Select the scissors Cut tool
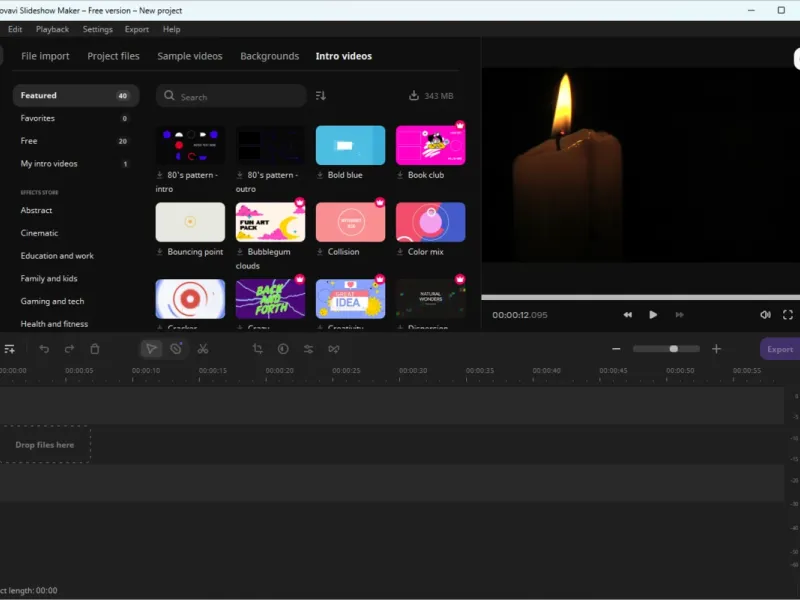 click(203, 349)
